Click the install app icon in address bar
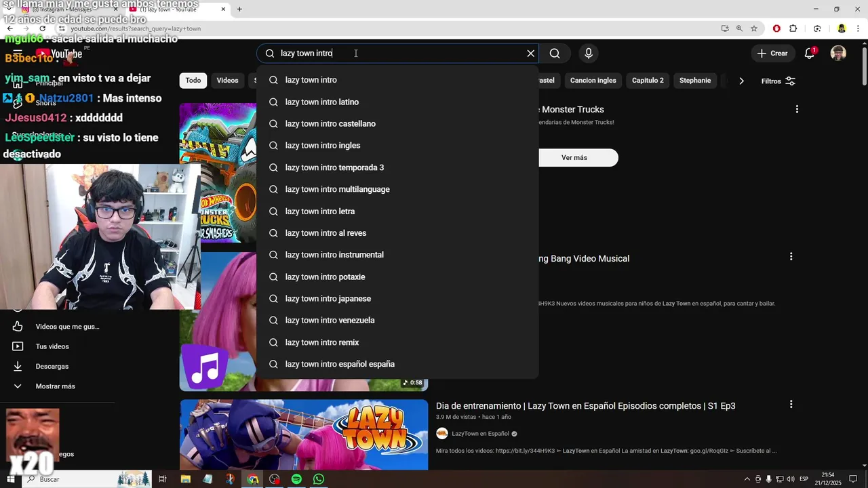Image resolution: width=868 pixels, height=488 pixels. point(725,28)
